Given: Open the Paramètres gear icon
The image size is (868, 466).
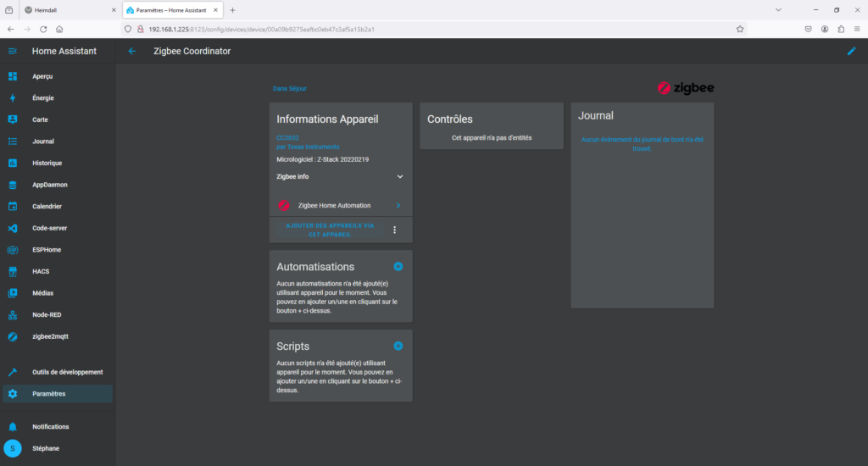Looking at the screenshot, I should [x=12, y=394].
